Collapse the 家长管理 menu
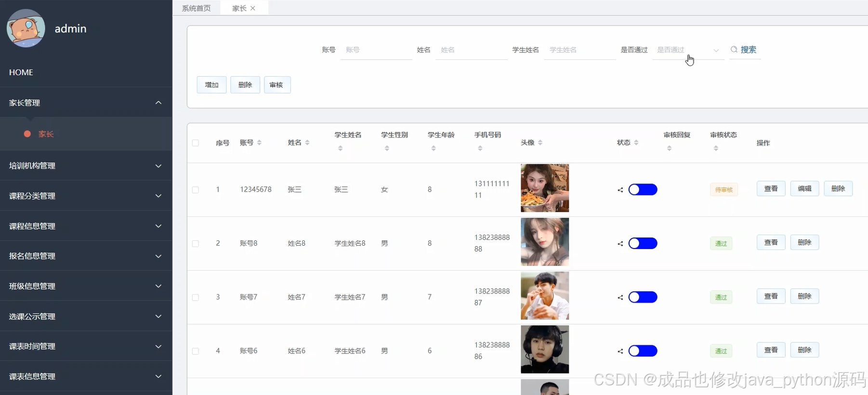The width and height of the screenshot is (868, 395). click(86, 103)
